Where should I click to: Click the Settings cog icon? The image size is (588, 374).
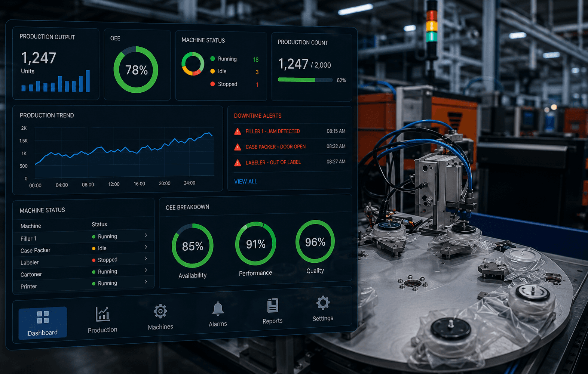[x=323, y=303]
